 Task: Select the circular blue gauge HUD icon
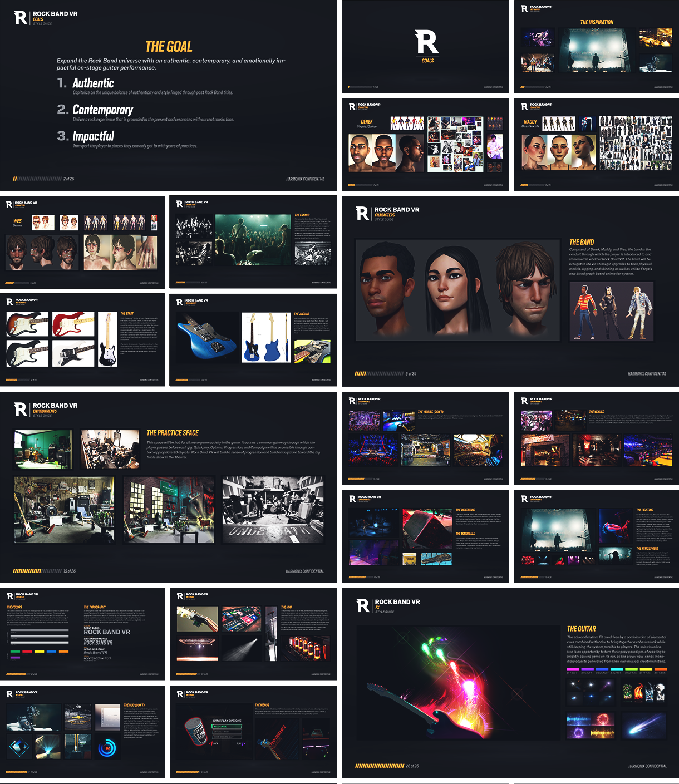tap(106, 748)
